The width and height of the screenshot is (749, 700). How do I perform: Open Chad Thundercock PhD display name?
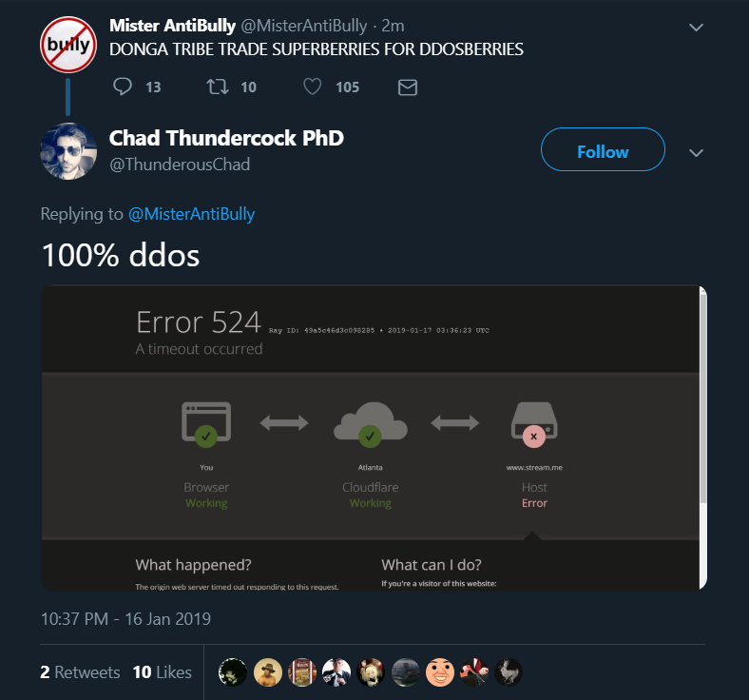(x=226, y=138)
